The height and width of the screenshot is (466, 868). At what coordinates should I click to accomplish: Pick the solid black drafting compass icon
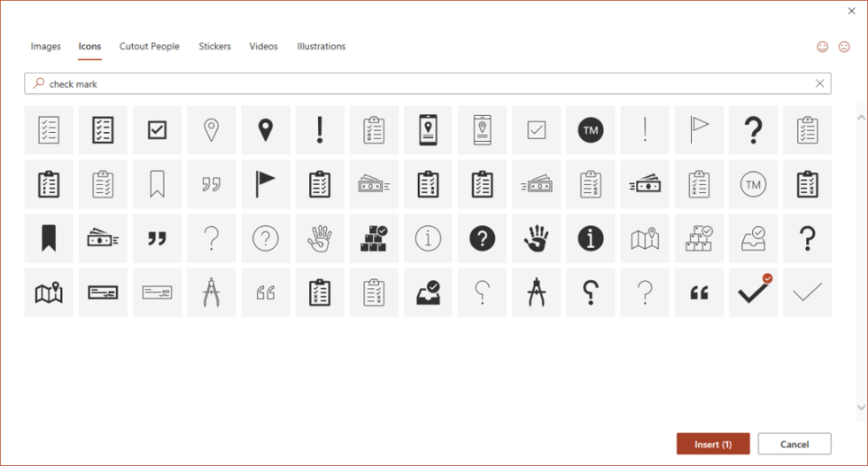[536, 292]
